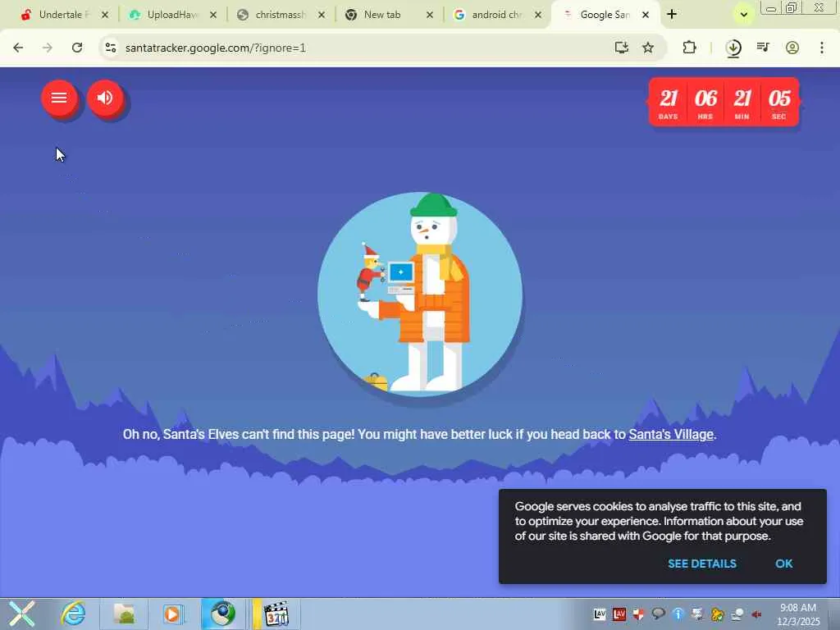The width and height of the screenshot is (840, 630).
Task: Open the browser globe taskbar icon
Action: pyautogui.click(x=223, y=614)
